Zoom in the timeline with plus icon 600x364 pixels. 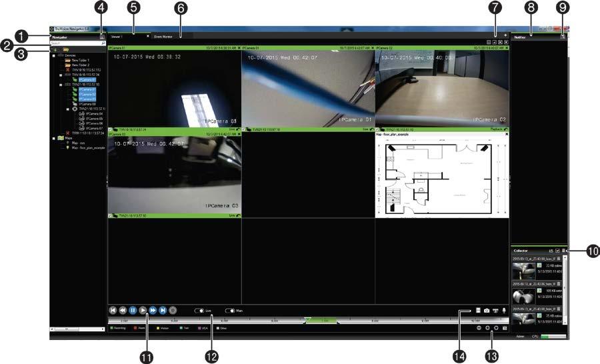487,328
